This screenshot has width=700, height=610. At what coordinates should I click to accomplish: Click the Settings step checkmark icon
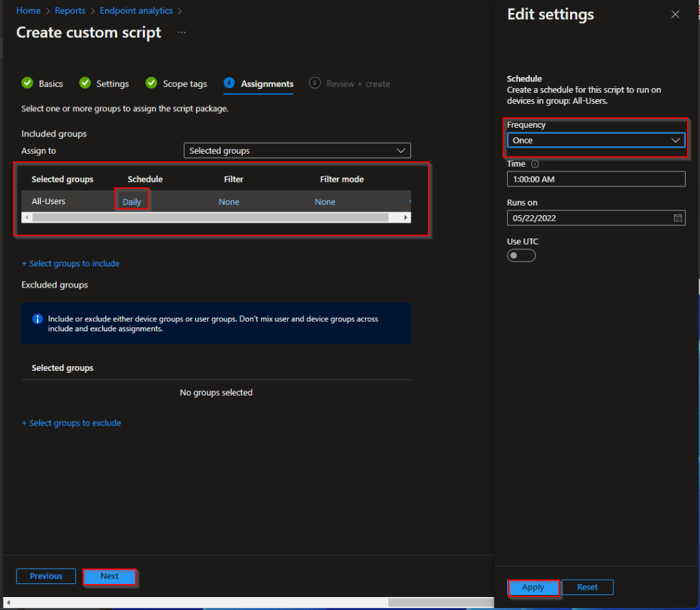(x=85, y=83)
